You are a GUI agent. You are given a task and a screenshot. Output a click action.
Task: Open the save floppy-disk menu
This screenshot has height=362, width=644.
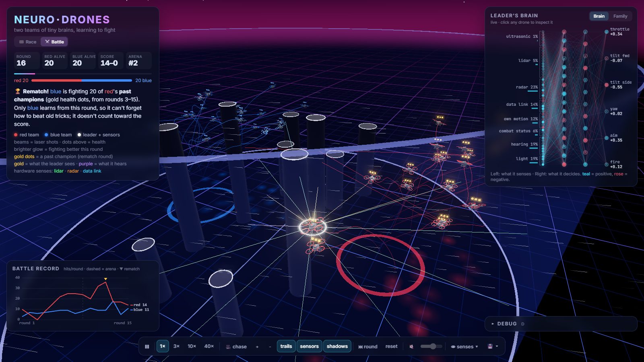[x=493, y=346]
